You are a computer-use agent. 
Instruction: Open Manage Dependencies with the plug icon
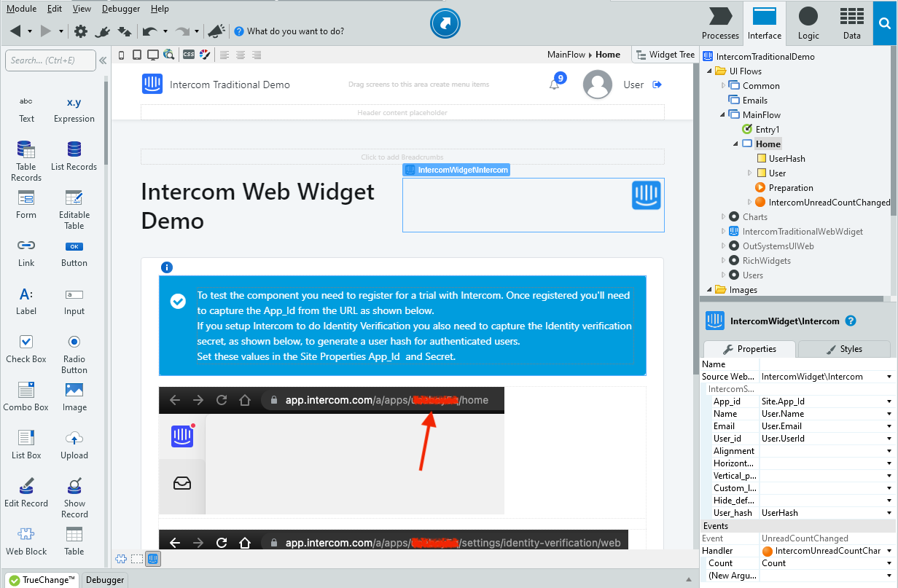[x=103, y=31]
